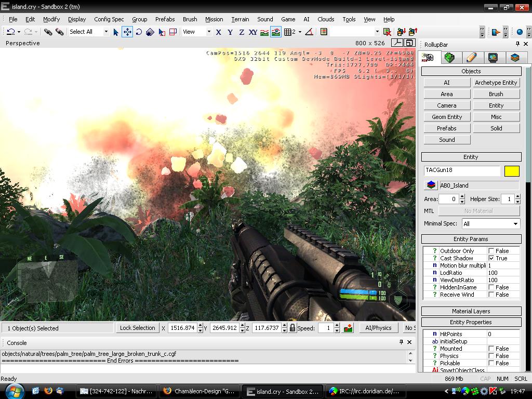Open the Prefabs menu
532x399 pixels.
(x=165, y=19)
